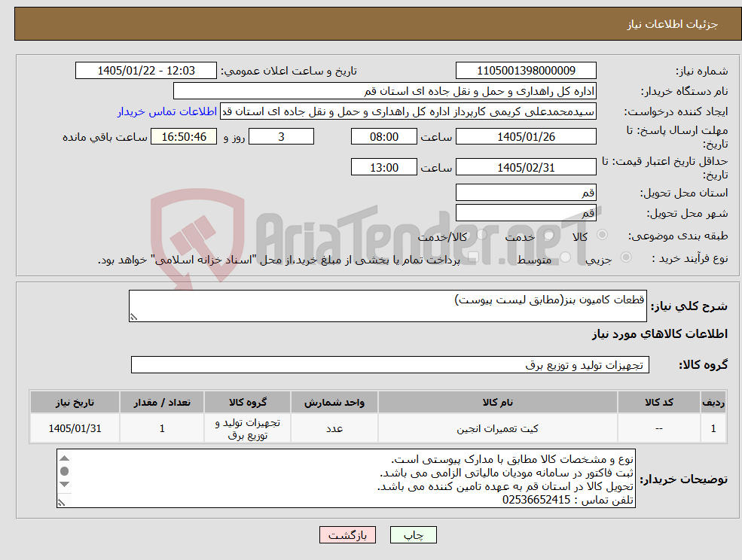Click the ردیف column header
Image resolution: width=742 pixels, height=560 pixels.
713,402
